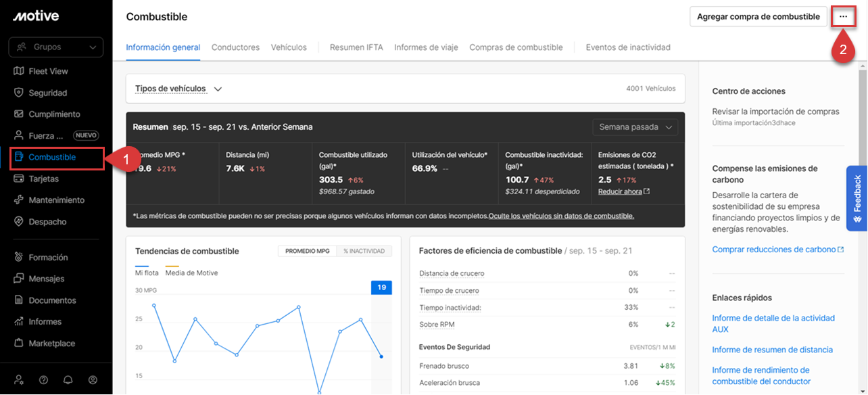
Task: Open help question mark icon
Action: [43, 380]
